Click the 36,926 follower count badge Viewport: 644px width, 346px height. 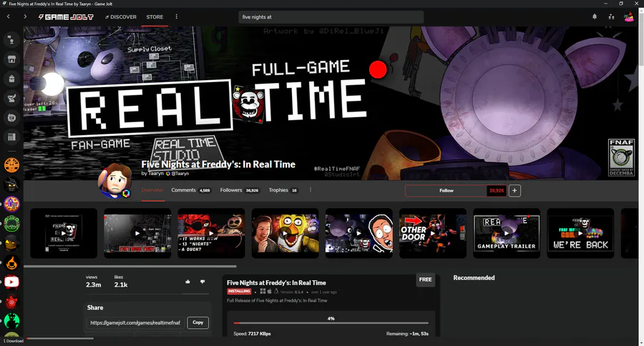click(497, 190)
